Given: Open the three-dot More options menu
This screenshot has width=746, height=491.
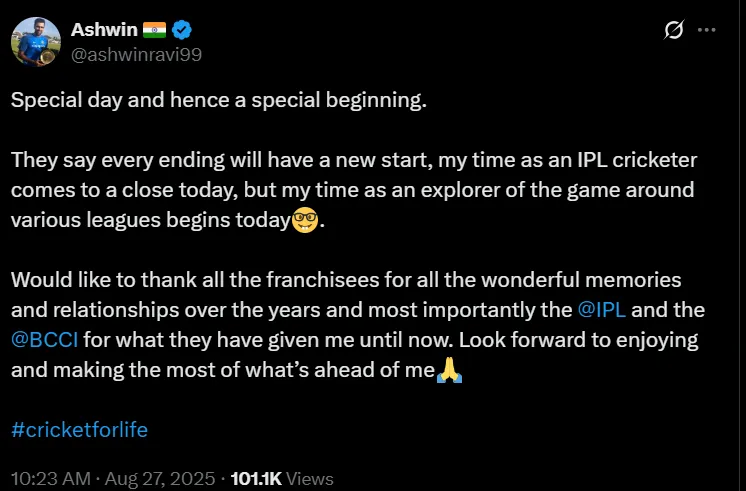Looking at the screenshot, I should [x=706, y=30].
